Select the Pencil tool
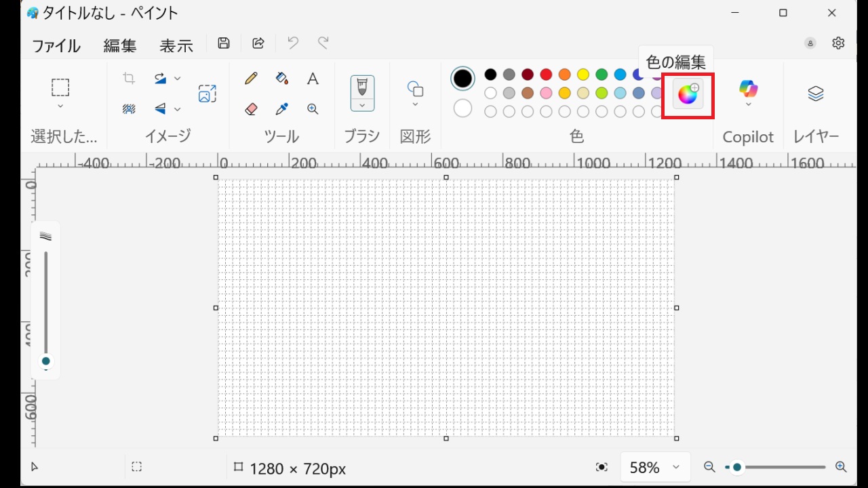Image resolution: width=868 pixels, height=488 pixels. [251, 79]
